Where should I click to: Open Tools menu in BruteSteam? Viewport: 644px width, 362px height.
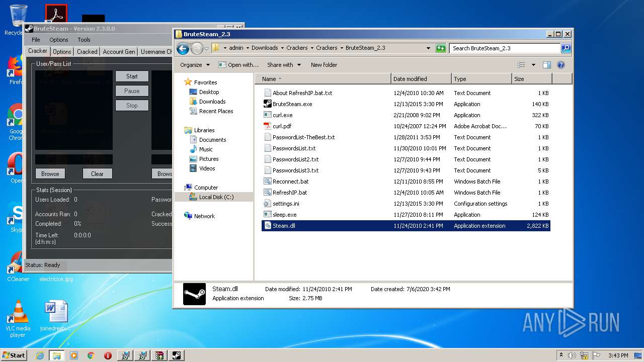[x=84, y=40]
